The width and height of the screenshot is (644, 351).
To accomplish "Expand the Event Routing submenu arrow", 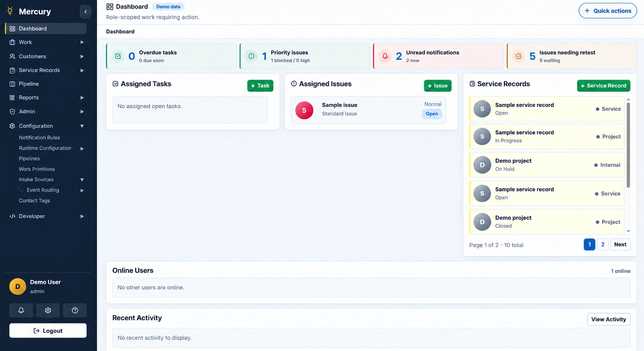I will coord(82,190).
